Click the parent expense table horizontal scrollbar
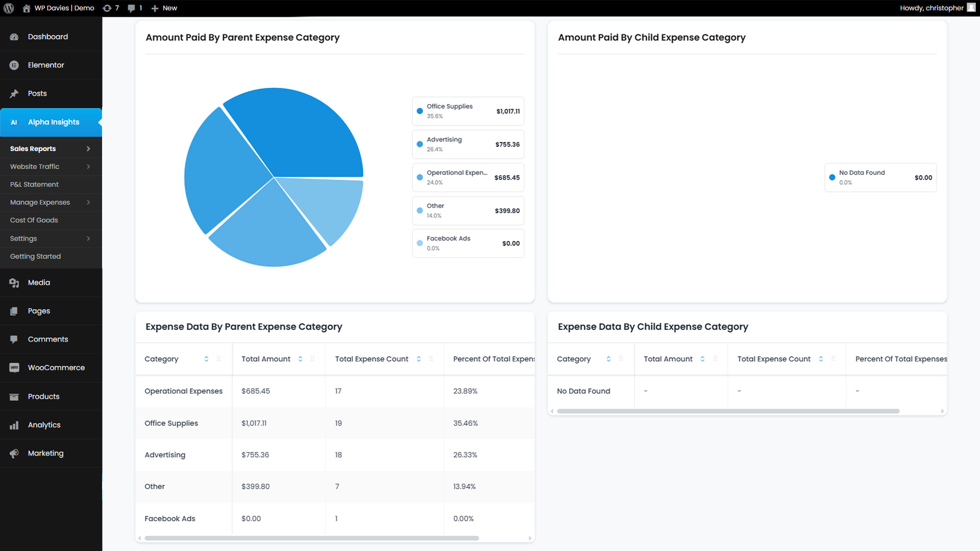Screen dimensions: 980x551 [311, 538]
